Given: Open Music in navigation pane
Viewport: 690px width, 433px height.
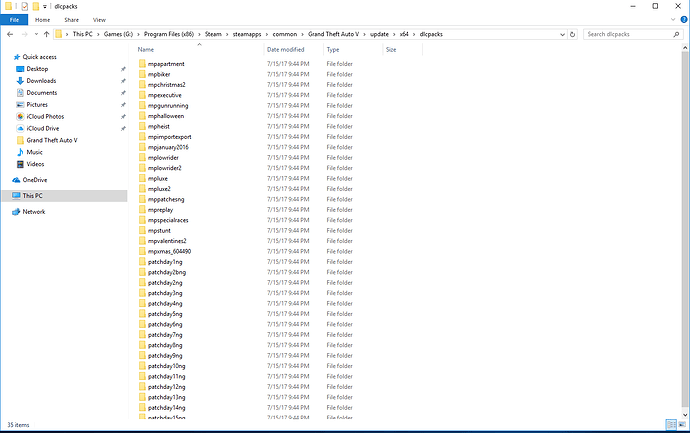Looking at the screenshot, I should tap(34, 152).
